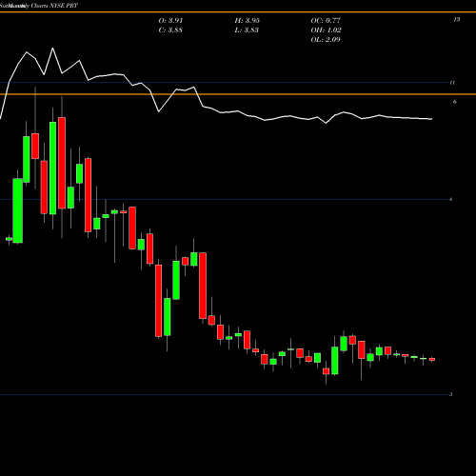Screen dimensions: 476x476
Task: Click the end of the white indicator line
Action: (431, 119)
